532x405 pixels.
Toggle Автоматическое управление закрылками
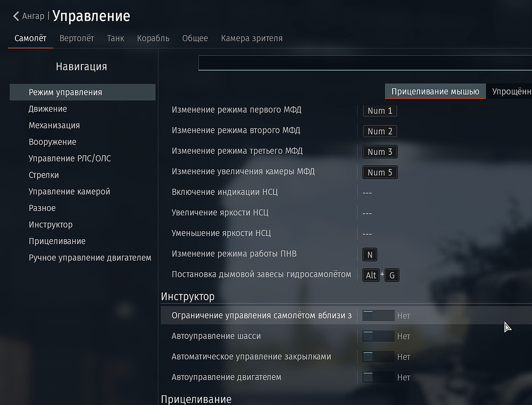[378, 357]
